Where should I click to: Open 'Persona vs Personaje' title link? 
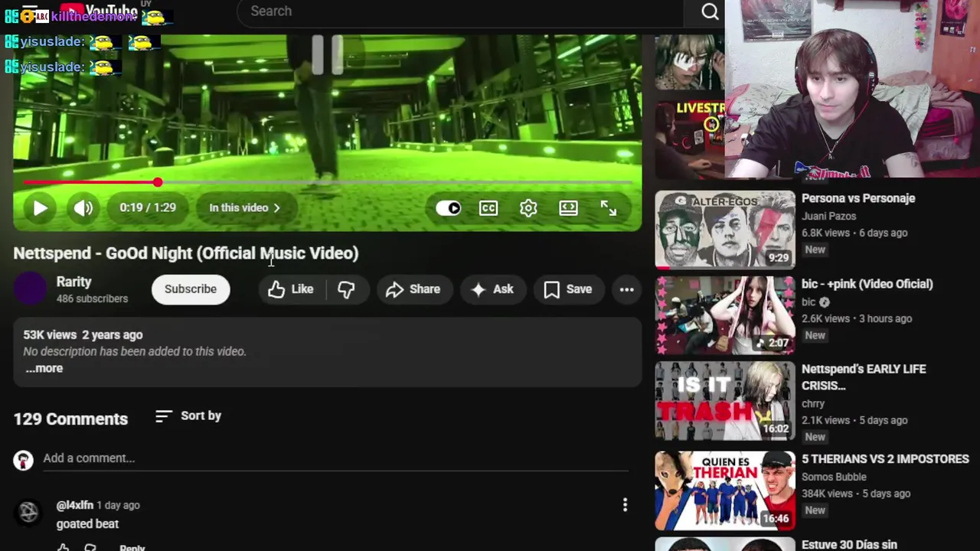[x=858, y=198]
